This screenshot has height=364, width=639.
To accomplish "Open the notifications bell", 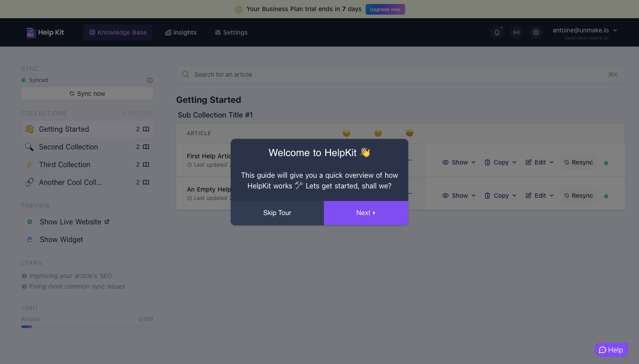I will [x=497, y=32].
